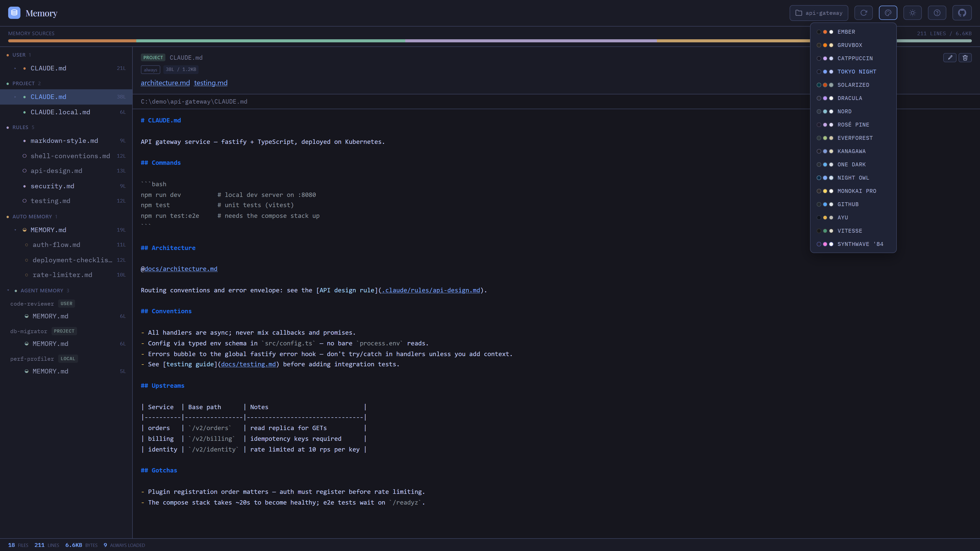Follow the .claude/rules/api-design.md link
980x551 pixels.
pos(431,290)
